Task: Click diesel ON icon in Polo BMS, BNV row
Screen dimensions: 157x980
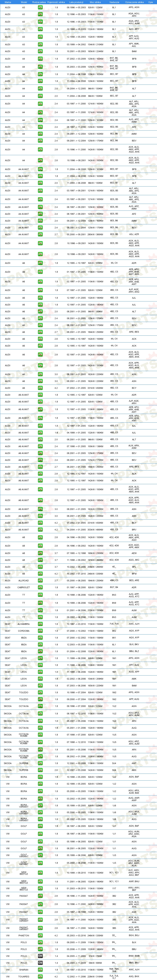Action: pyautogui.click(x=40, y=963)
